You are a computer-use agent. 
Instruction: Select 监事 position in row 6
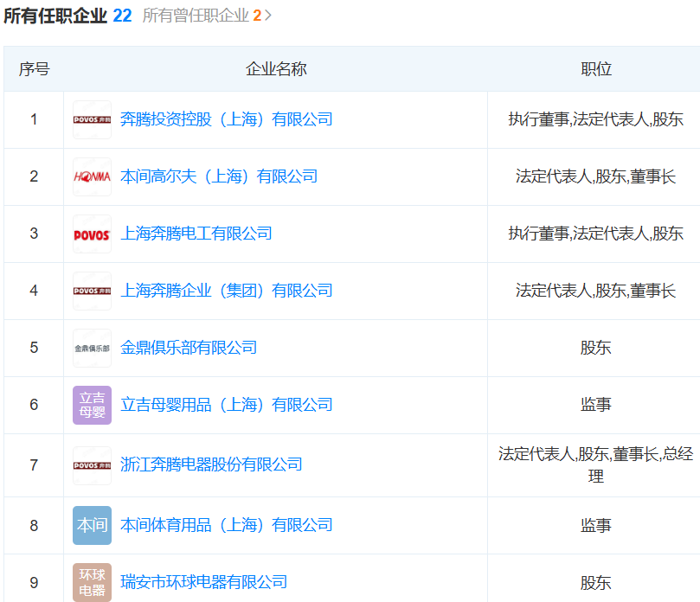tap(595, 405)
